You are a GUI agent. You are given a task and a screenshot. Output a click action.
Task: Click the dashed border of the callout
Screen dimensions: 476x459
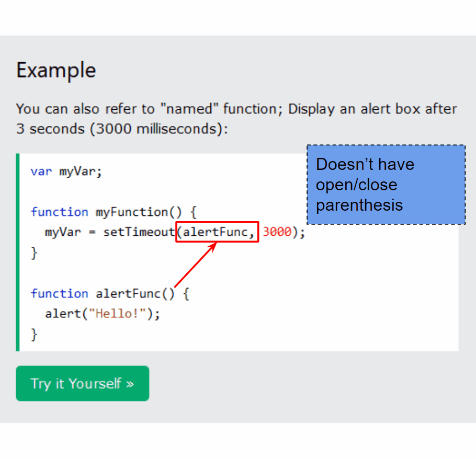pos(386,146)
